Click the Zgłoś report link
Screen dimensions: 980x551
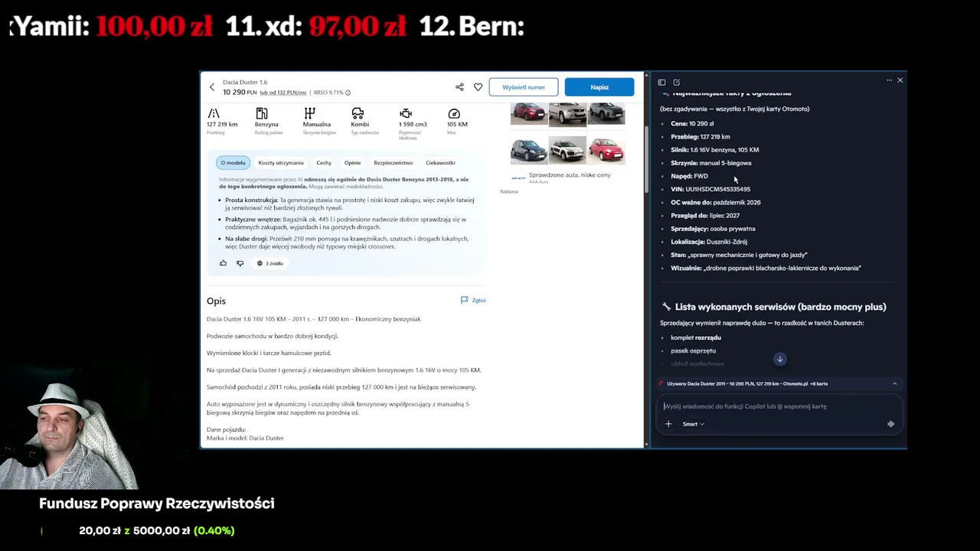click(479, 300)
